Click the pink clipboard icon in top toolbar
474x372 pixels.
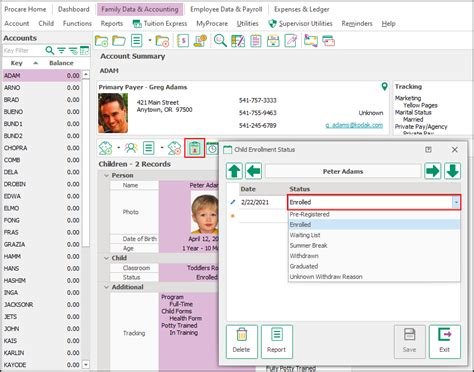pyautogui.click(x=256, y=41)
